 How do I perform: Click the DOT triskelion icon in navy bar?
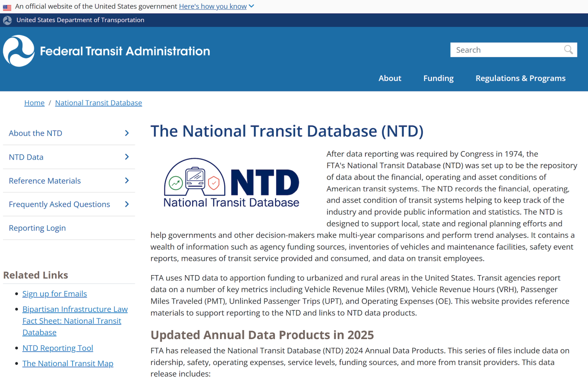pos(8,20)
